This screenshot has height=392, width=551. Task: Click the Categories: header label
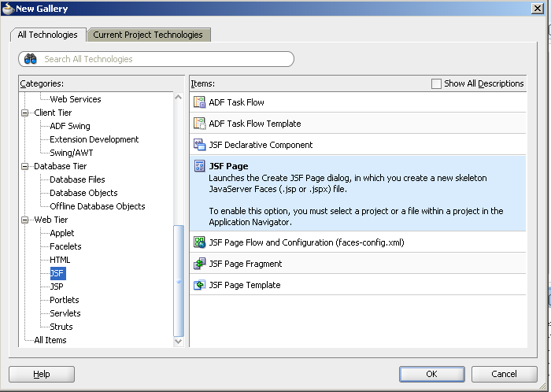pyautogui.click(x=42, y=83)
